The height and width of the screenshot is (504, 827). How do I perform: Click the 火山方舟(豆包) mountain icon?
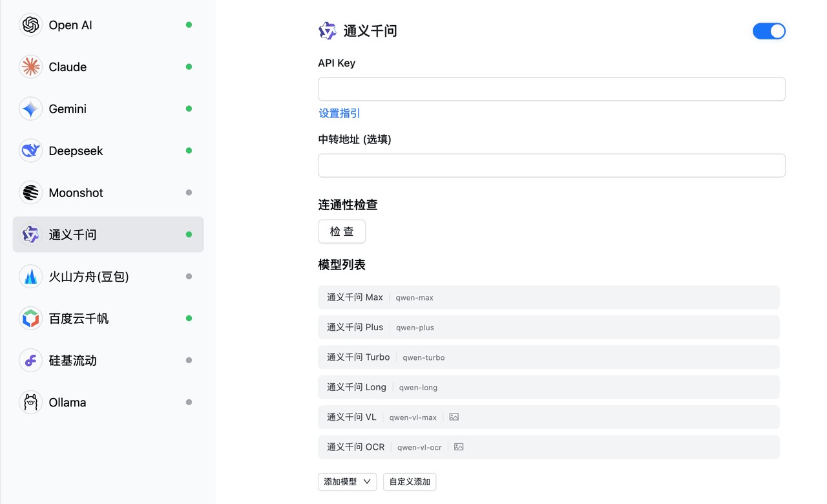click(x=30, y=277)
